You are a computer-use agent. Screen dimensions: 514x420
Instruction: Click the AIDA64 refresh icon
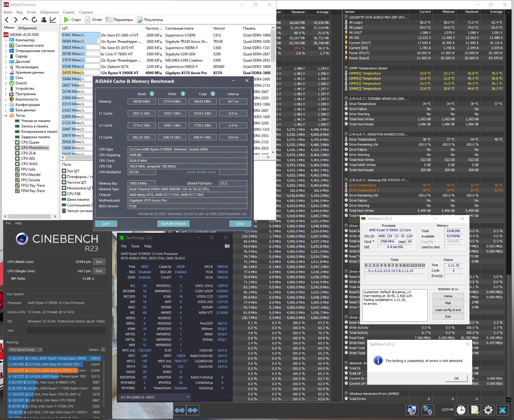[34, 20]
